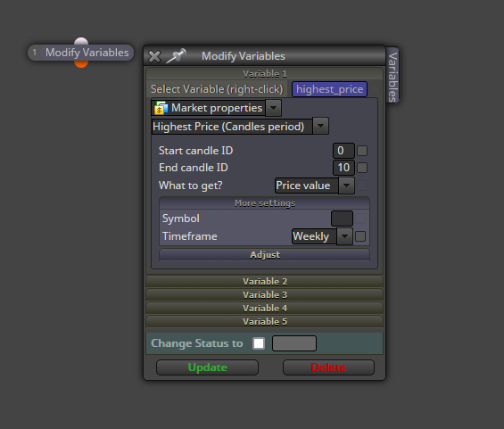Expand the Variable 3 section
The height and width of the screenshot is (429, 504).
click(265, 294)
